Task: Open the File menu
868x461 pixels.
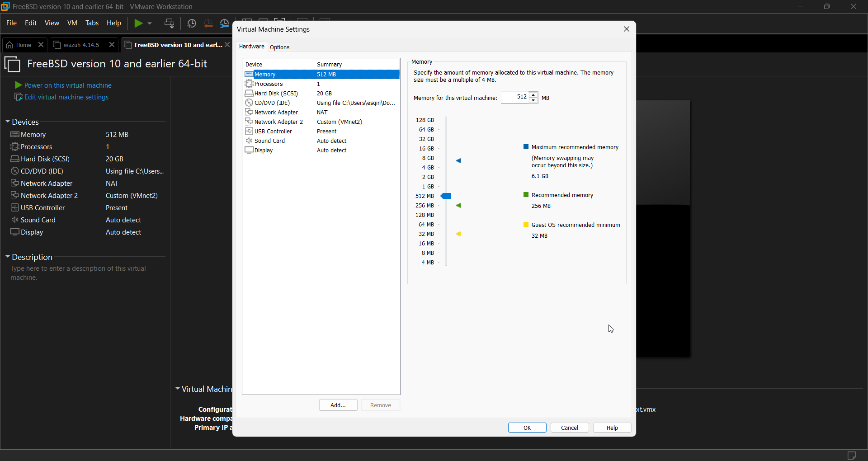Action: (11, 23)
